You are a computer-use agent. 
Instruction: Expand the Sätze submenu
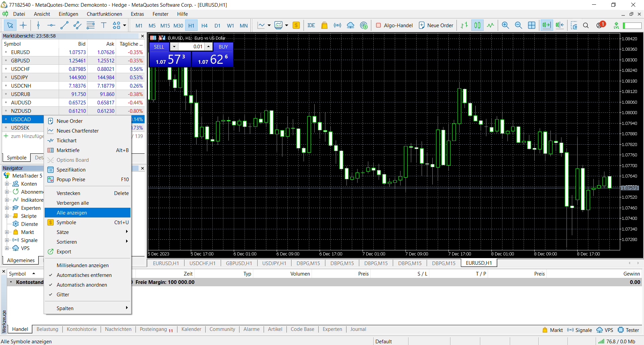click(87, 232)
